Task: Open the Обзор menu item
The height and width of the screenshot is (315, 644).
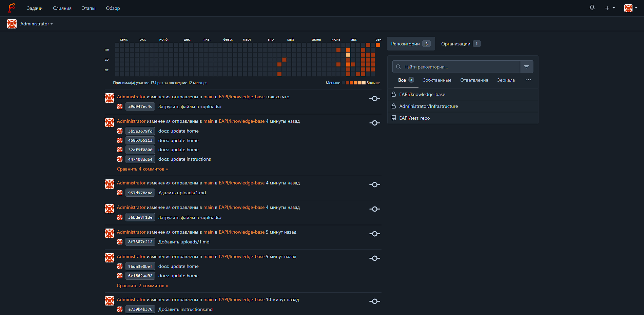Action: (113, 8)
